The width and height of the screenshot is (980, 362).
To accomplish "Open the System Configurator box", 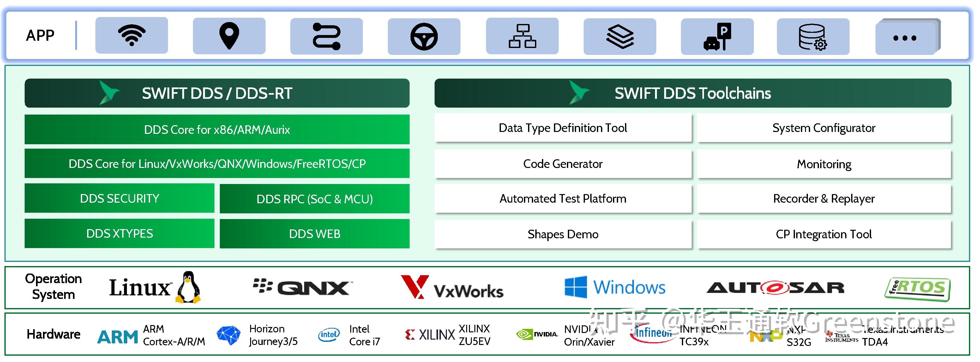I will pyautogui.click(x=824, y=128).
